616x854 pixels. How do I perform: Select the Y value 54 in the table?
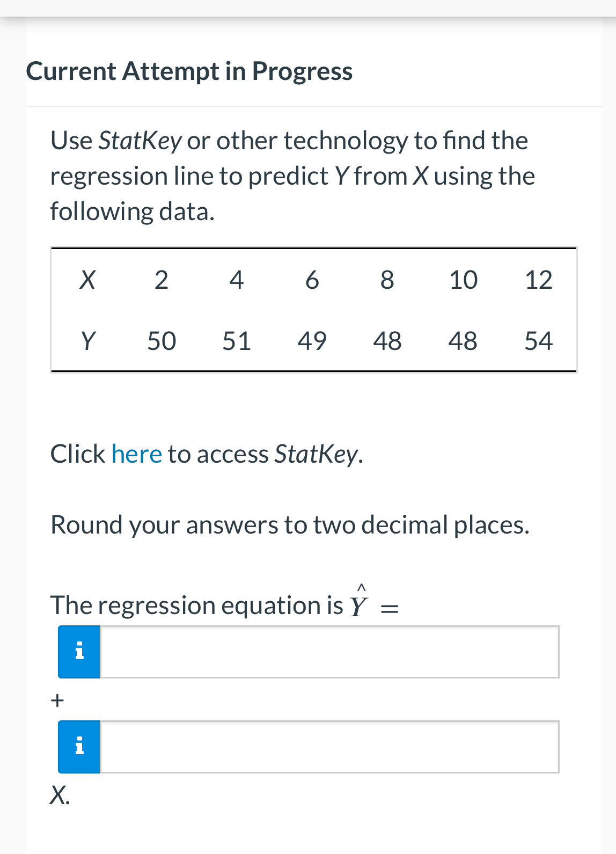[x=539, y=340]
